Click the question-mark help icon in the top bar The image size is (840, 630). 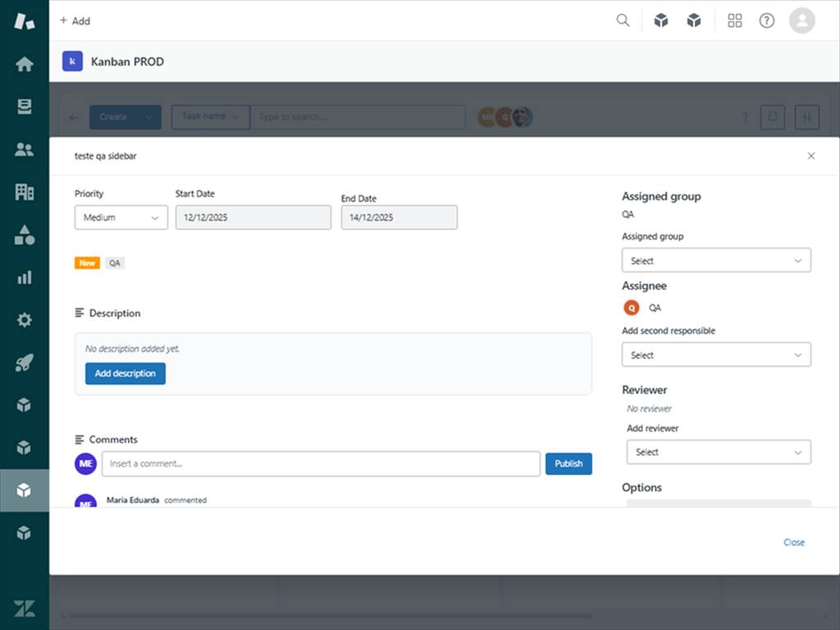point(766,20)
